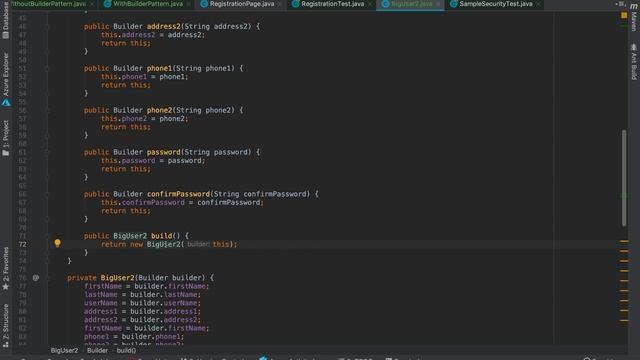The width and height of the screenshot is (640, 360).
Task: Click the Builder breadcrumb
Action: pos(97,350)
